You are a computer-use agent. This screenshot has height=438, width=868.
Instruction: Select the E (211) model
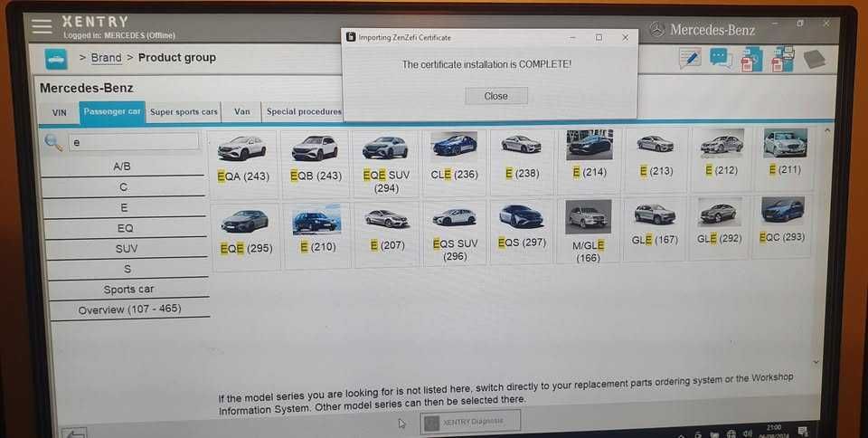click(785, 157)
